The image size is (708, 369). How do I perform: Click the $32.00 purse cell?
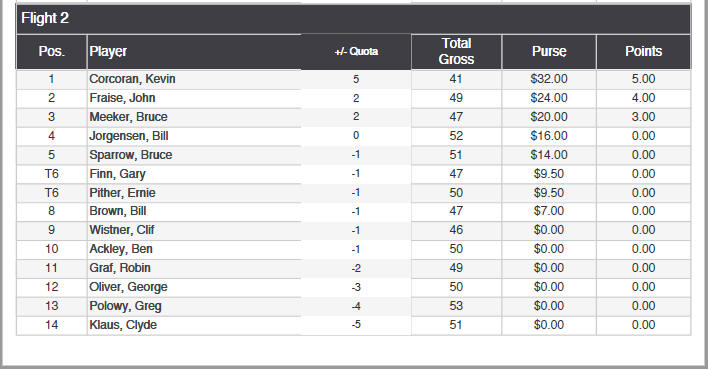(549, 79)
